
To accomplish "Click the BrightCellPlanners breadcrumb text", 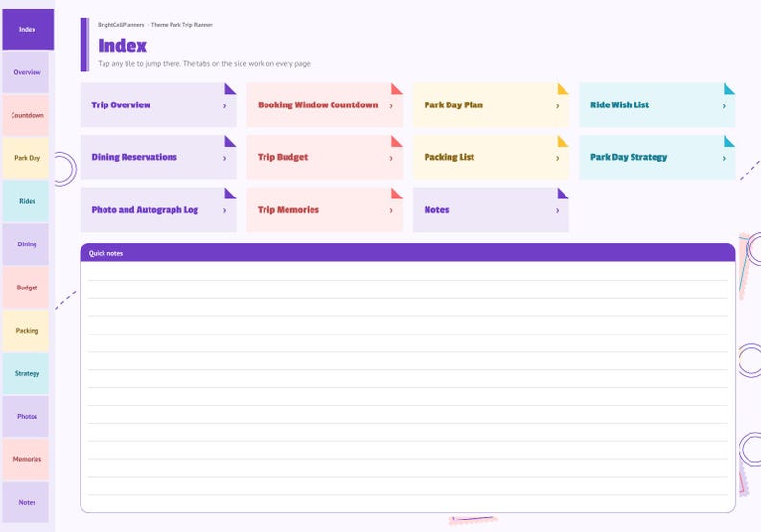I will (121, 25).
